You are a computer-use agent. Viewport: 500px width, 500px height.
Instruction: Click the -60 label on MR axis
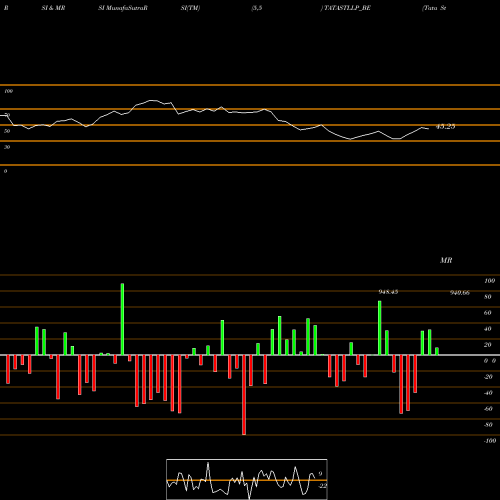pos(488,409)
